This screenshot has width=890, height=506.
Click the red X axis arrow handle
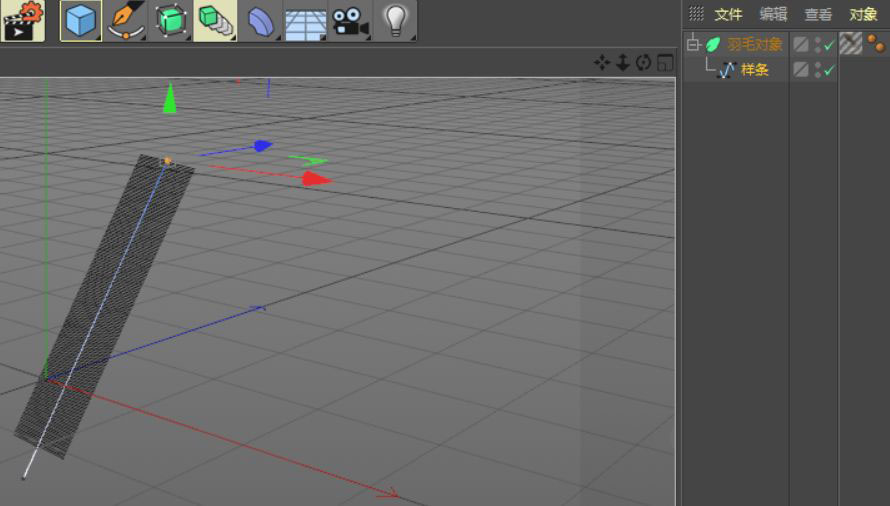(316, 180)
